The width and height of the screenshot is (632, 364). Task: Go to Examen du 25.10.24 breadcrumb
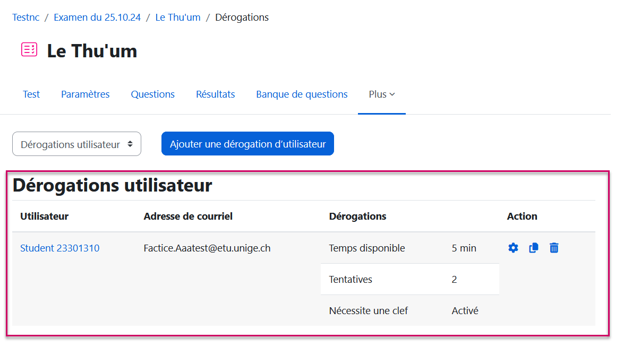click(97, 18)
